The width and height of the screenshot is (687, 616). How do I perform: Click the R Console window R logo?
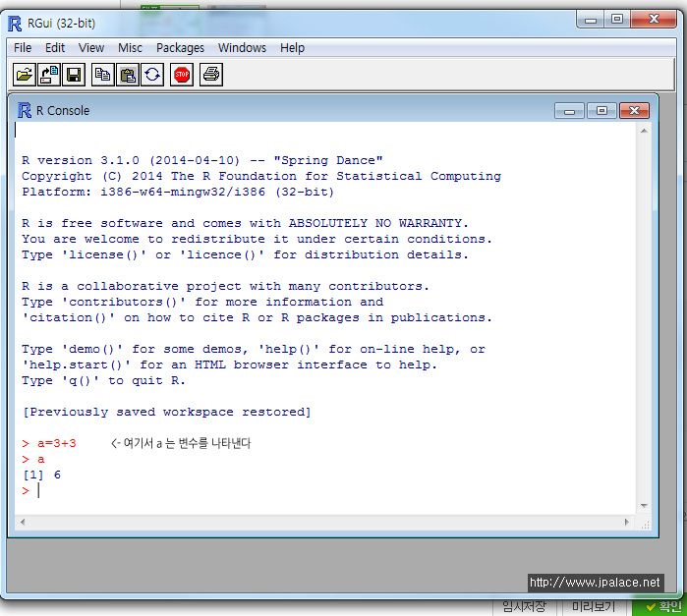pyautogui.click(x=25, y=110)
